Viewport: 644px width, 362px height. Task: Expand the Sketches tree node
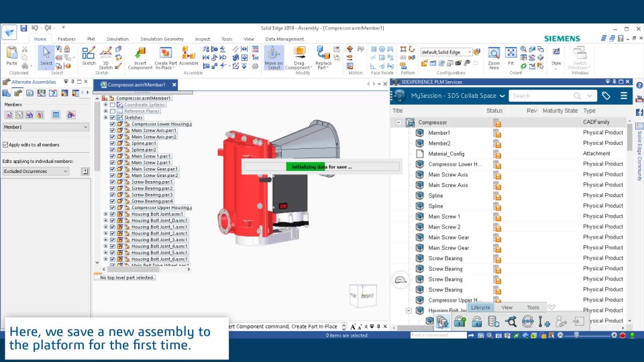click(105, 117)
